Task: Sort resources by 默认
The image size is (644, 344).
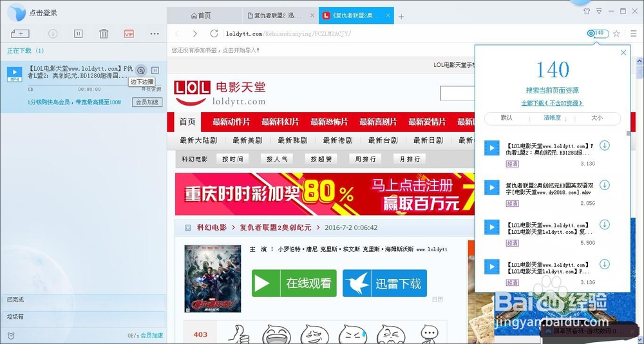Action: tap(506, 117)
